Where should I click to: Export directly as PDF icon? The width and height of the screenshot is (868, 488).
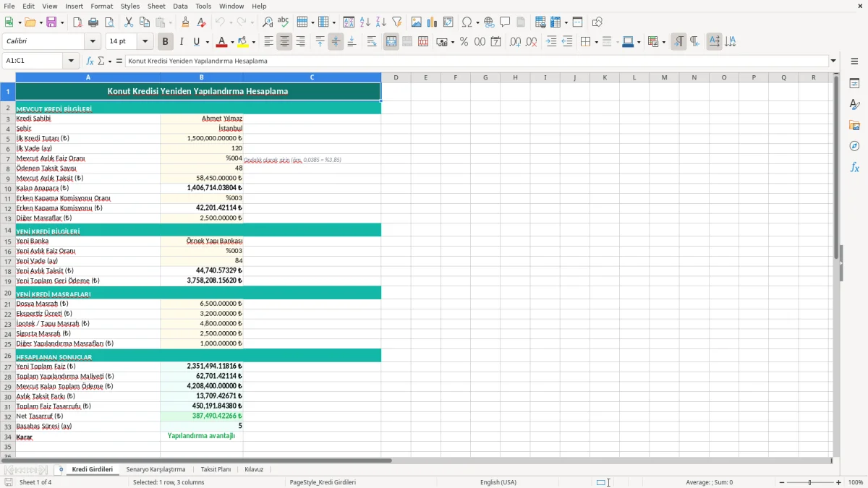pos(77,22)
